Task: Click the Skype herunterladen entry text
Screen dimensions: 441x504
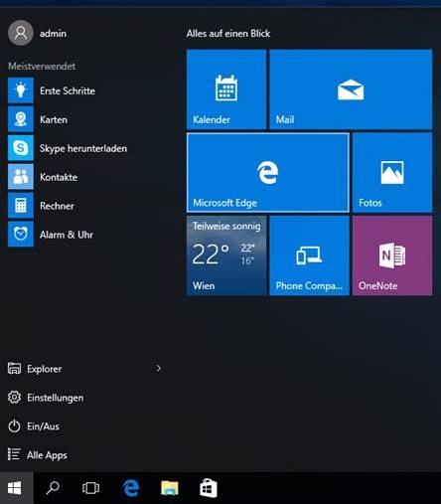Action: pos(83,148)
